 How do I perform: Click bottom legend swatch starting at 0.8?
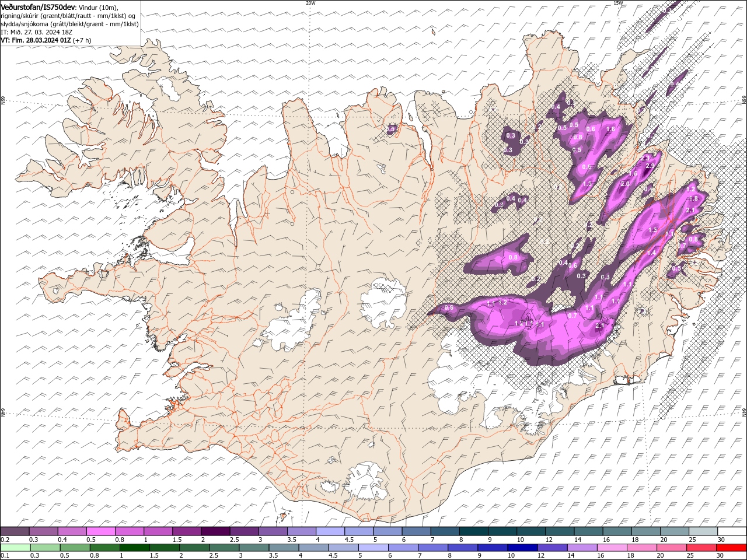click(105, 548)
